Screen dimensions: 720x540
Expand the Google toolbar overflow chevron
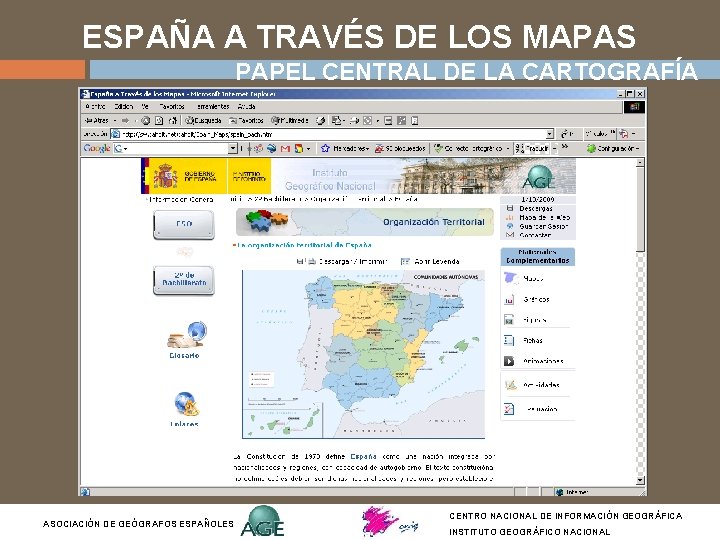(x=565, y=147)
